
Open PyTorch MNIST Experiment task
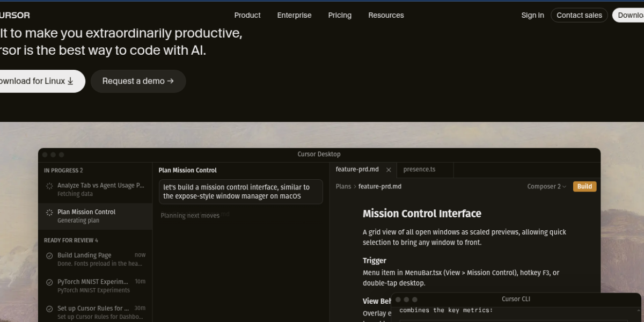click(95, 286)
